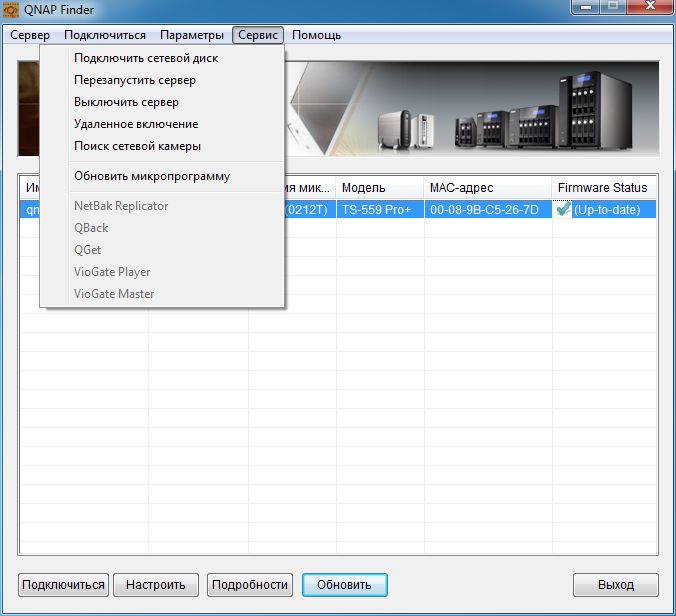Open Подробности button
The height and width of the screenshot is (616, 676).
coord(250,585)
